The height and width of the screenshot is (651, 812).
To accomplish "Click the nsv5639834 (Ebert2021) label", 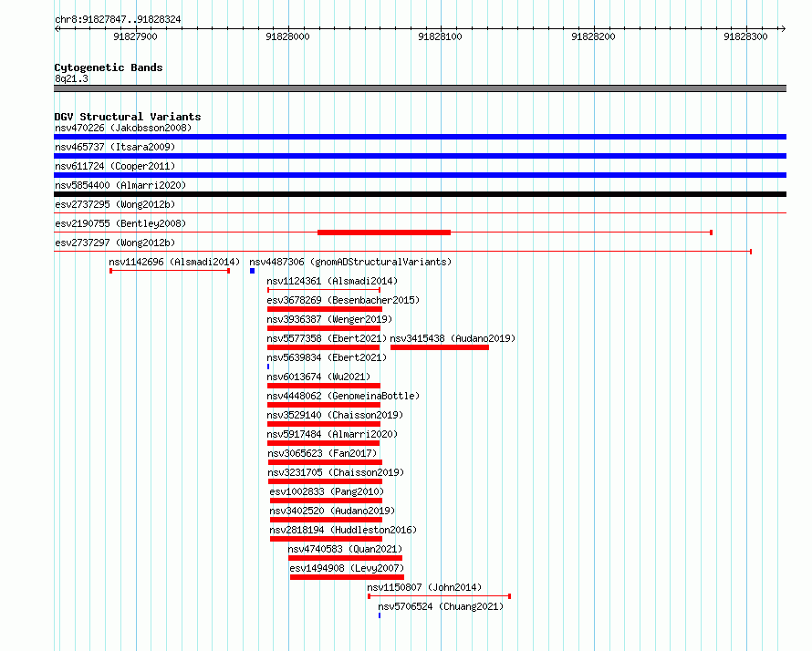I will [x=327, y=357].
